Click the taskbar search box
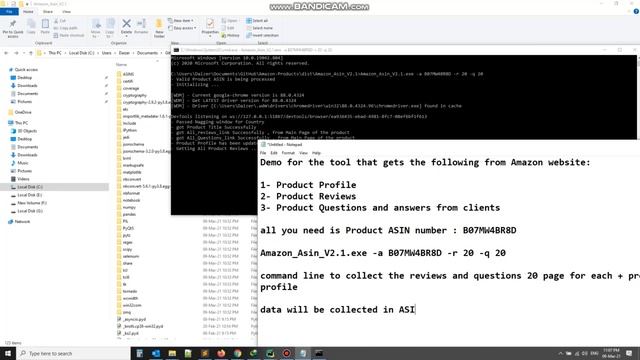The height and width of the screenshot is (360, 640). (x=73, y=353)
